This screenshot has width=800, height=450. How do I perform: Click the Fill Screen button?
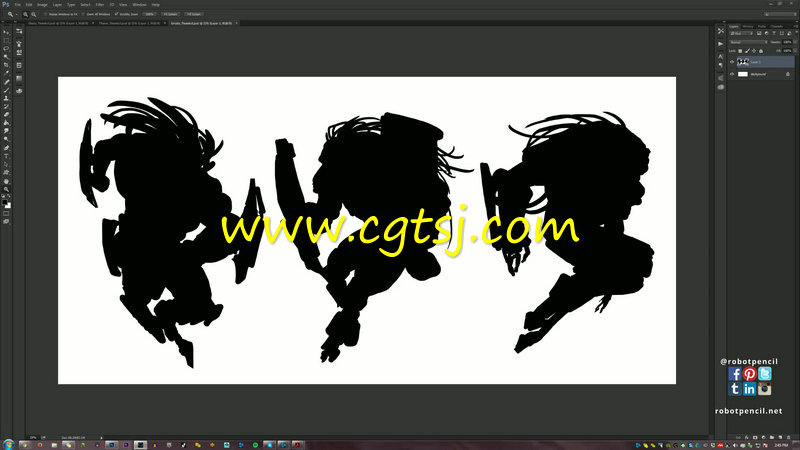pyautogui.click(x=194, y=14)
